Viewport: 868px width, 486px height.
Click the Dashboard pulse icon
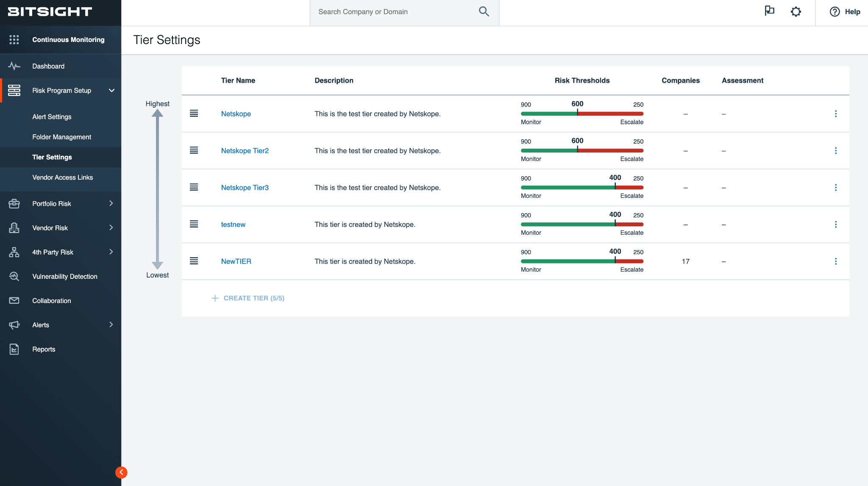[14, 66]
